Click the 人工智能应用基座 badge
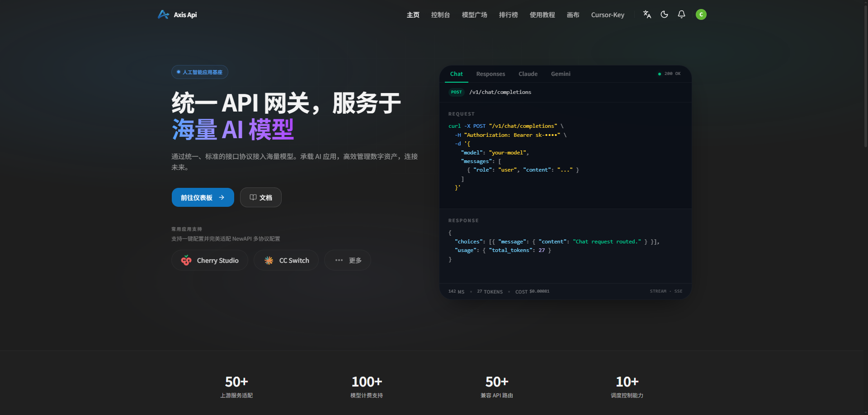Viewport: 868px width, 415px height. (199, 72)
